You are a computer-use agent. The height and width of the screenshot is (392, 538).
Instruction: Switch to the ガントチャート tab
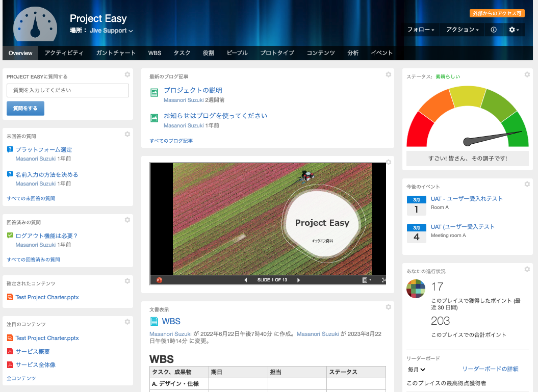point(116,53)
